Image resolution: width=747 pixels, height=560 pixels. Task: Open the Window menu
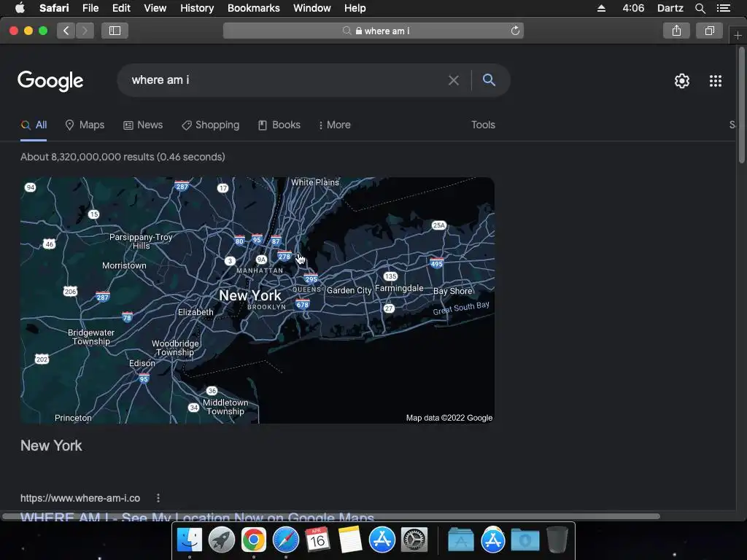(311, 8)
